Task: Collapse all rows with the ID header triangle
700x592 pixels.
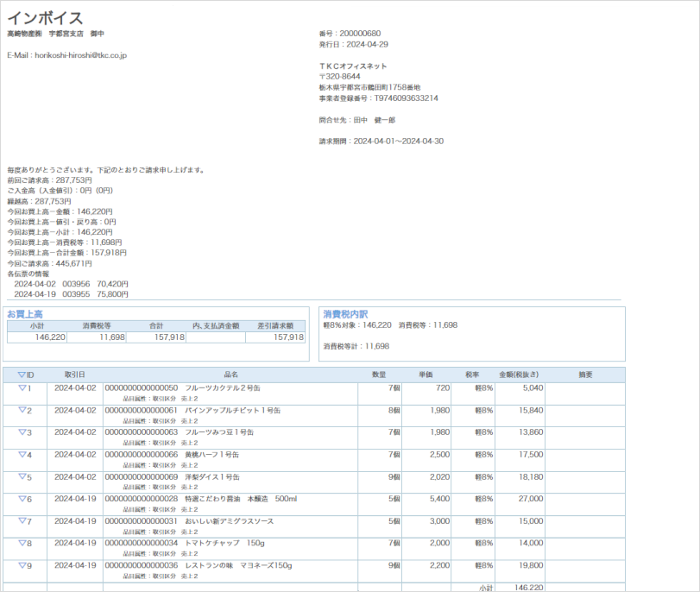Action: coord(22,375)
